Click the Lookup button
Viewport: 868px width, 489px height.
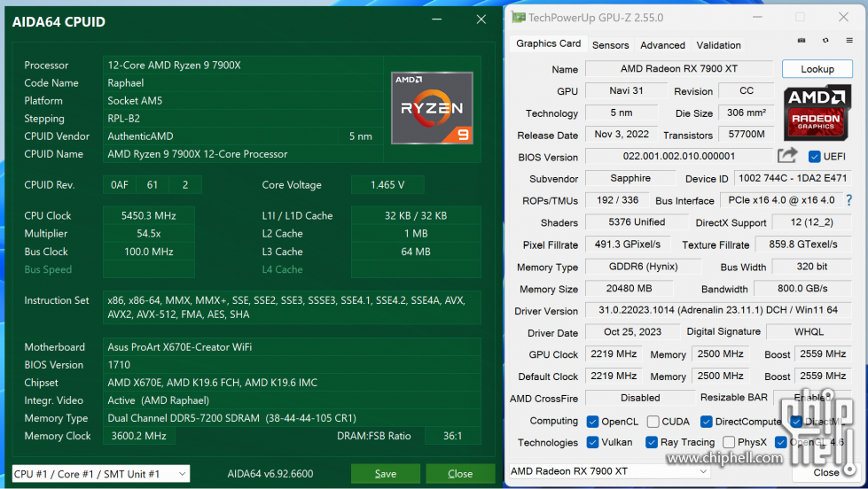point(817,69)
